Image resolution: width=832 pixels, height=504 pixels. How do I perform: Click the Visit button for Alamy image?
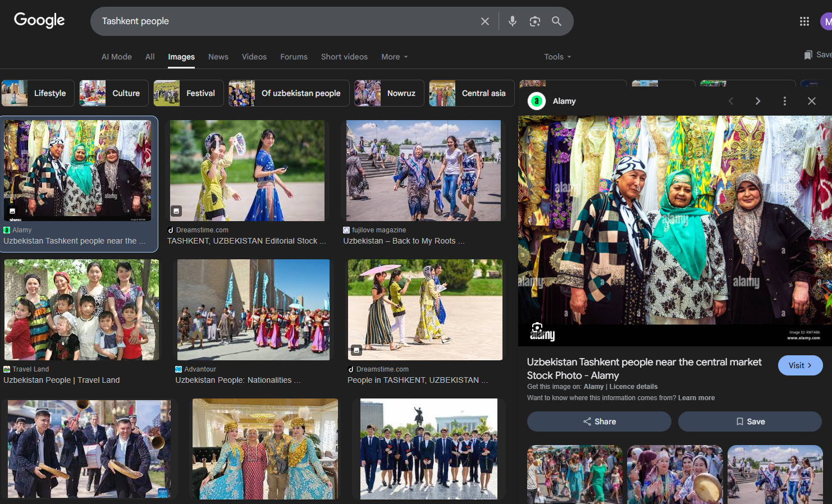tap(801, 365)
